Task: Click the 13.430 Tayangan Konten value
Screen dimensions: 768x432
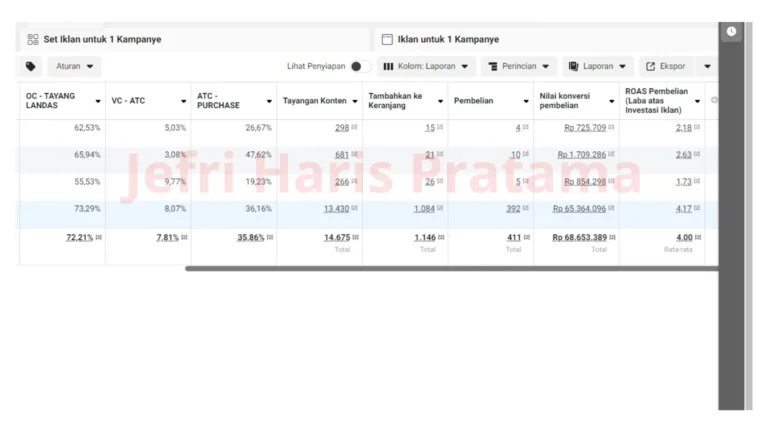Action: pos(336,209)
